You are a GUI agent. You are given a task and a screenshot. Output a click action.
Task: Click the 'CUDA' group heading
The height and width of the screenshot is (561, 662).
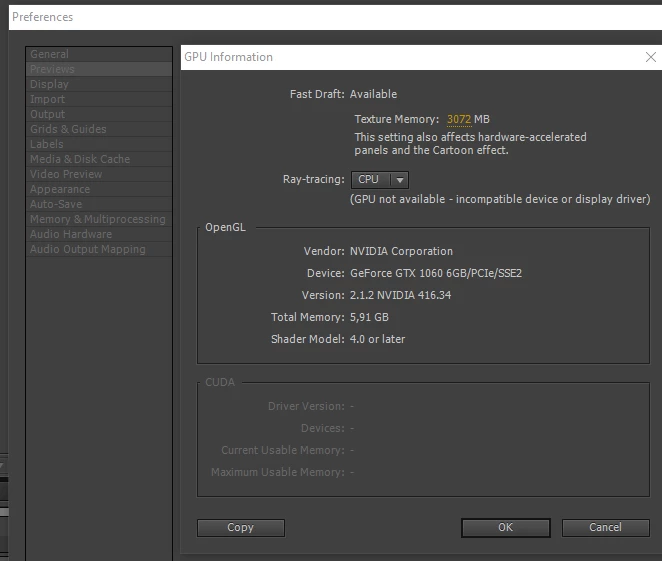[x=220, y=382]
